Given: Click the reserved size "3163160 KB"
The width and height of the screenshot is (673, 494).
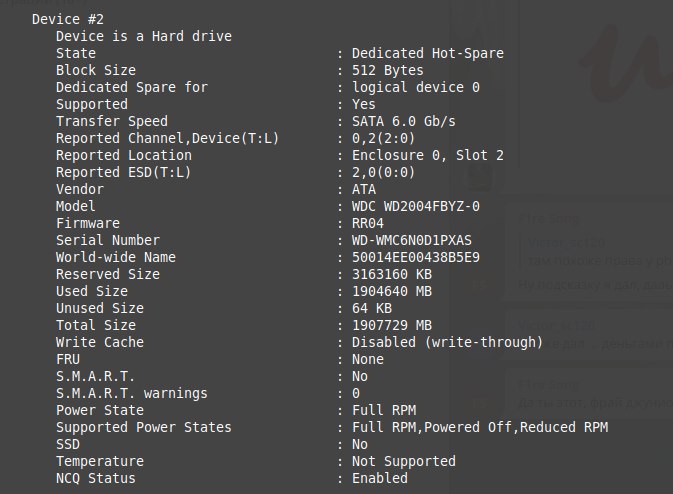Looking at the screenshot, I should click(x=392, y=274).
